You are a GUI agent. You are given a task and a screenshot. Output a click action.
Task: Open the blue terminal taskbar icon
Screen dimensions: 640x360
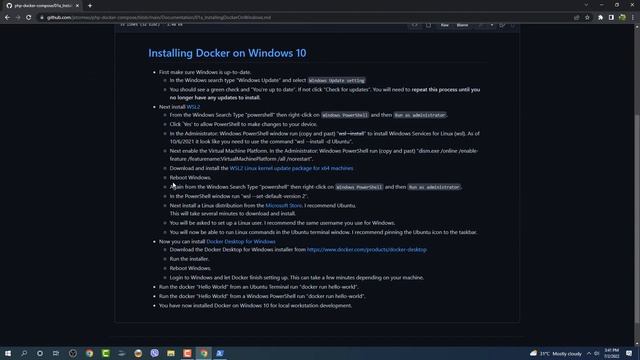[220, 353]
